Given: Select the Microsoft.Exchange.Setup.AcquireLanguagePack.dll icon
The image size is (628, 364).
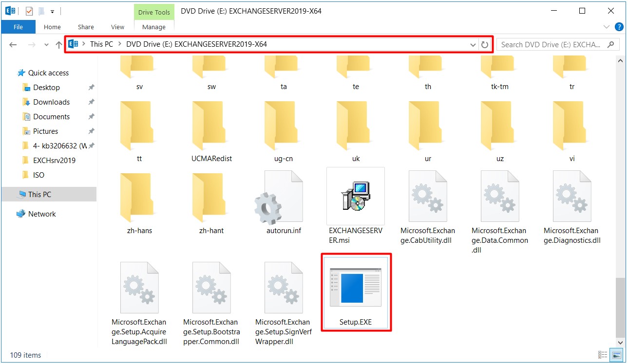Looking at the screenshot, I should tap(139, 288).
